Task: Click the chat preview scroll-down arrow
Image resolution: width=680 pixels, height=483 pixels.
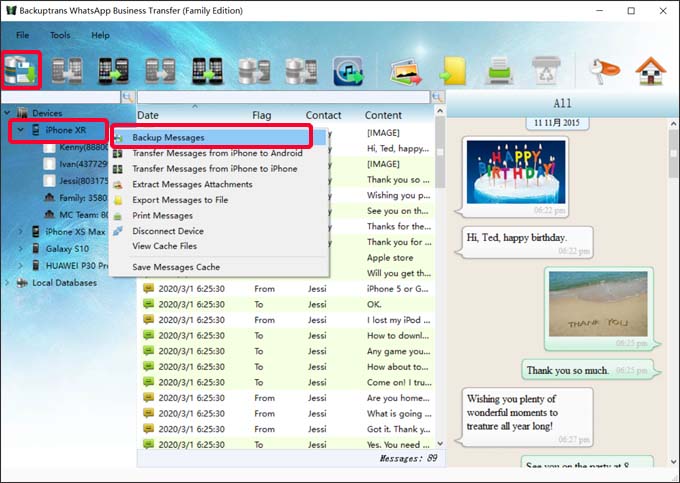Action: (673, 461)
